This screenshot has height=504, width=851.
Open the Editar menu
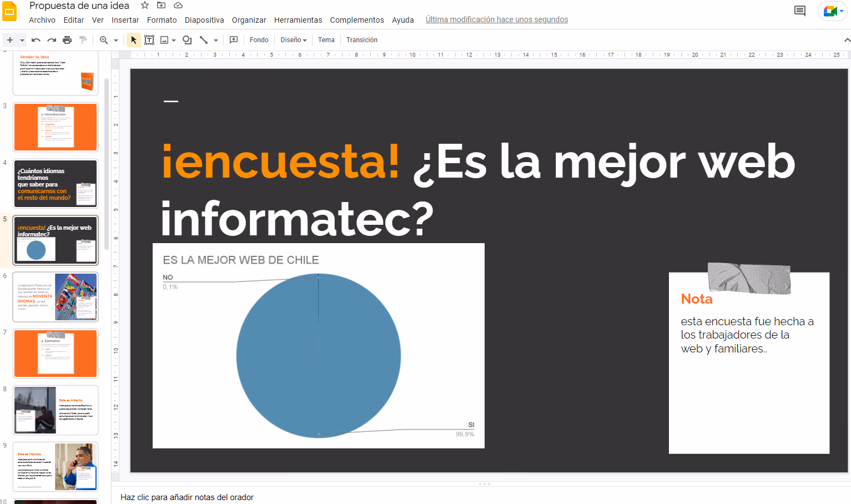coord(74,20)
